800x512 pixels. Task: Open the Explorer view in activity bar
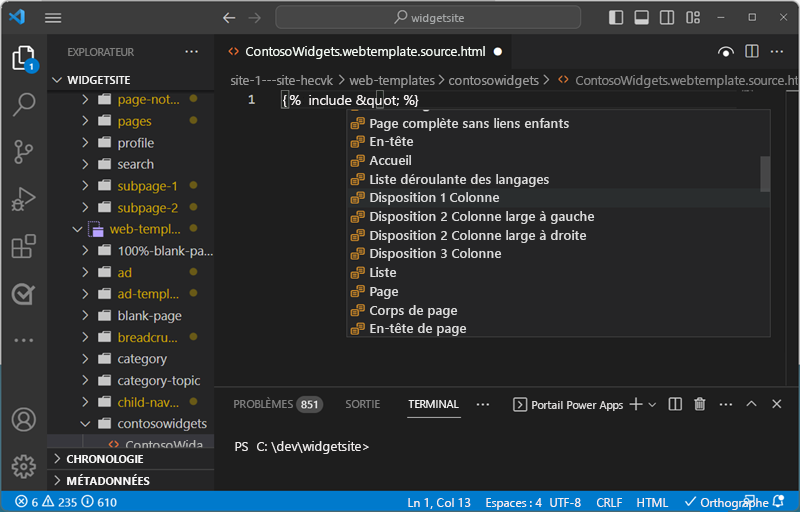tap(23, 58)
